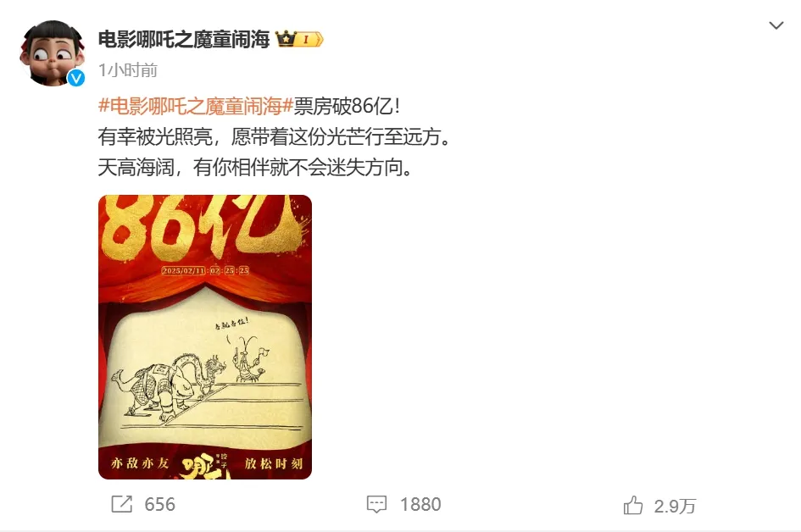This screenshot has width=801, height=532.
Task: Click the 1小时前 timestamp
Action: 128,70
